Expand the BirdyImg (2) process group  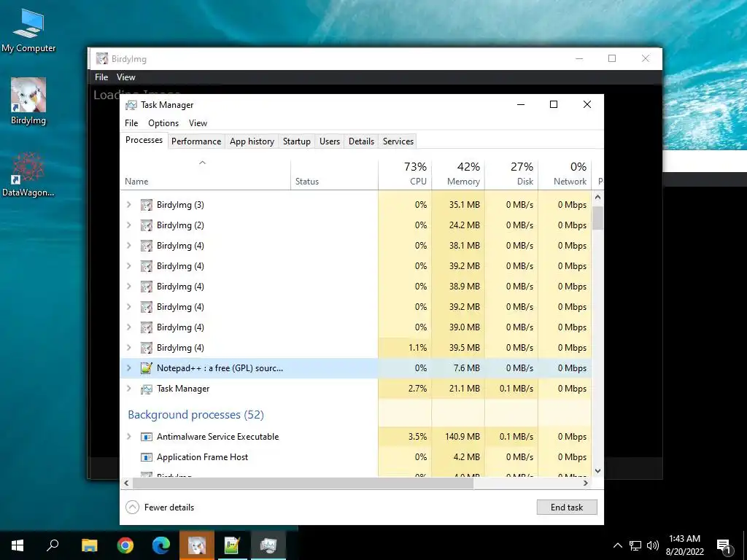[x=128, y=225]
